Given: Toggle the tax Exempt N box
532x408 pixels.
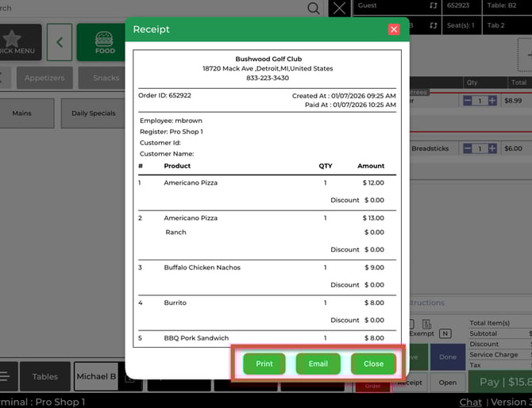Looking at the screenshot, I should [x=445, y=334].
